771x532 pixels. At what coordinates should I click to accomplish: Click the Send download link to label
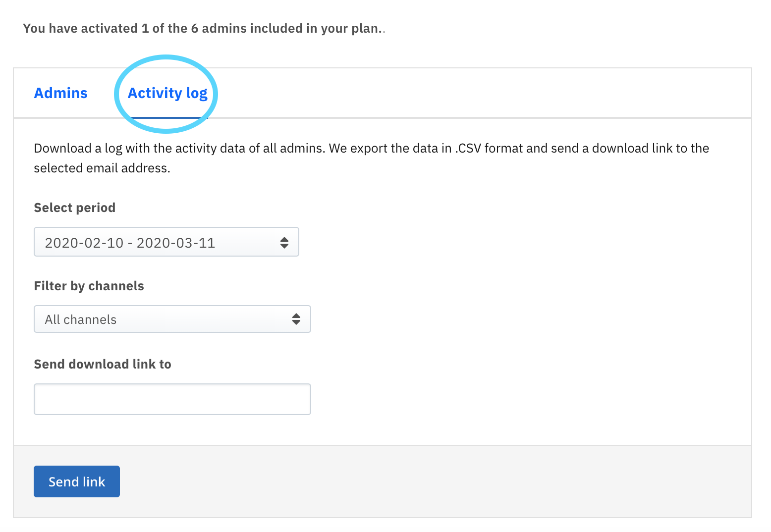(103, 364)
